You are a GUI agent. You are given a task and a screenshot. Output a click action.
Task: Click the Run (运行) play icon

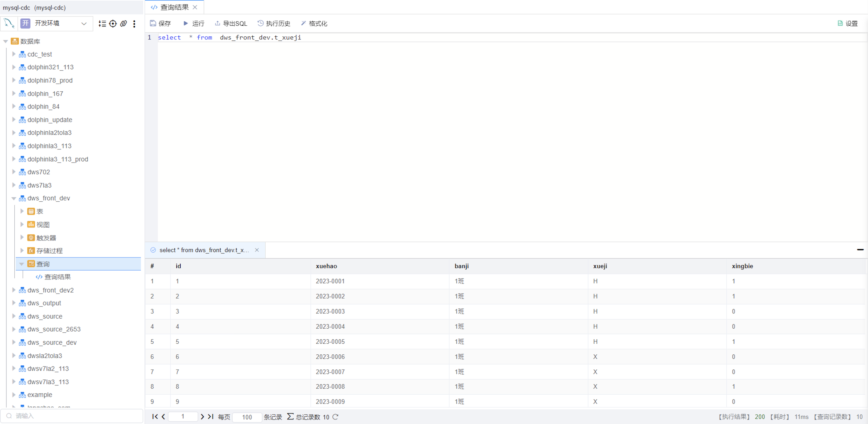click(186, 23)
